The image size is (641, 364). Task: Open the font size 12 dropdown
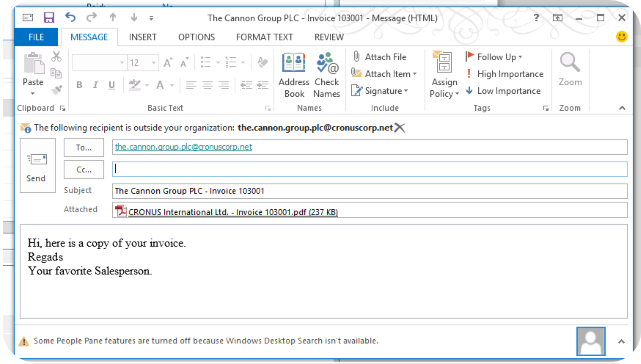coord(154,63)
